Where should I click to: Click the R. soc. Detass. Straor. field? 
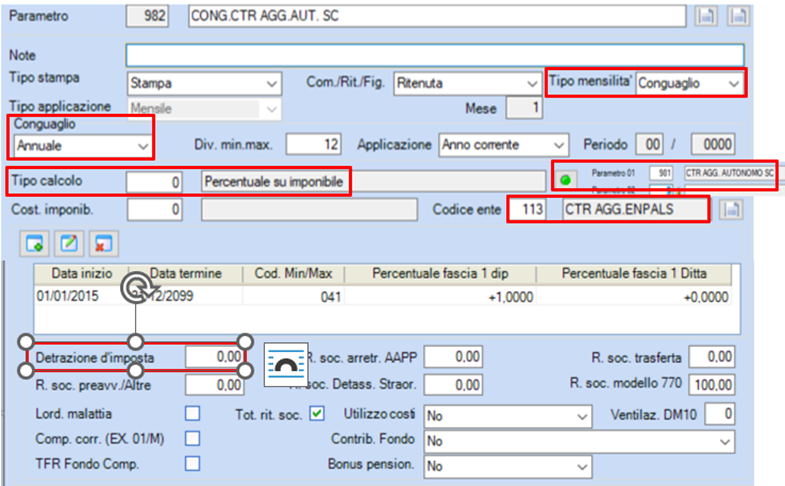pos(454,385)
